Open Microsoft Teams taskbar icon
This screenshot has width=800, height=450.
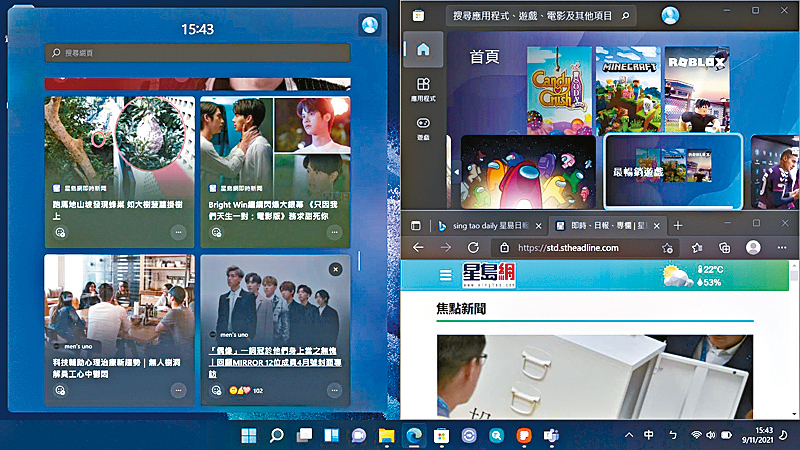(551, 436)
